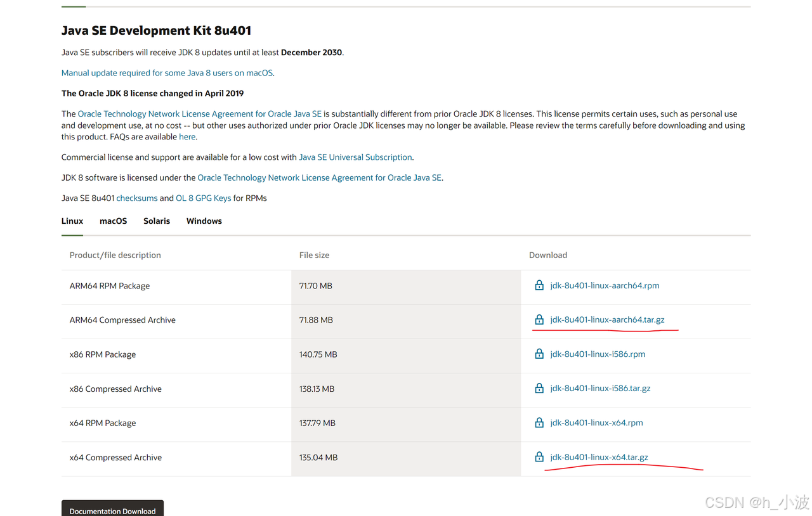Select the Linux tab
The height and width of the screenshot is (516, 812).
72,221
